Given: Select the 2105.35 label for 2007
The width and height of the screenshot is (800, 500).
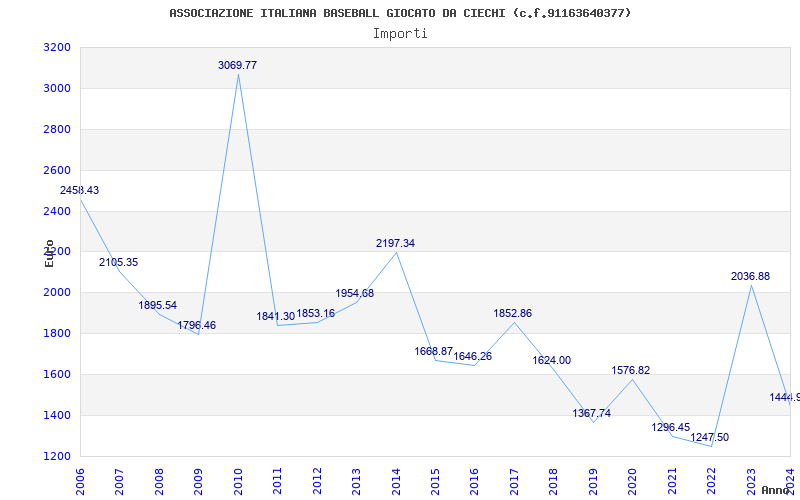Looking at the screenshot, I should 118,262.
